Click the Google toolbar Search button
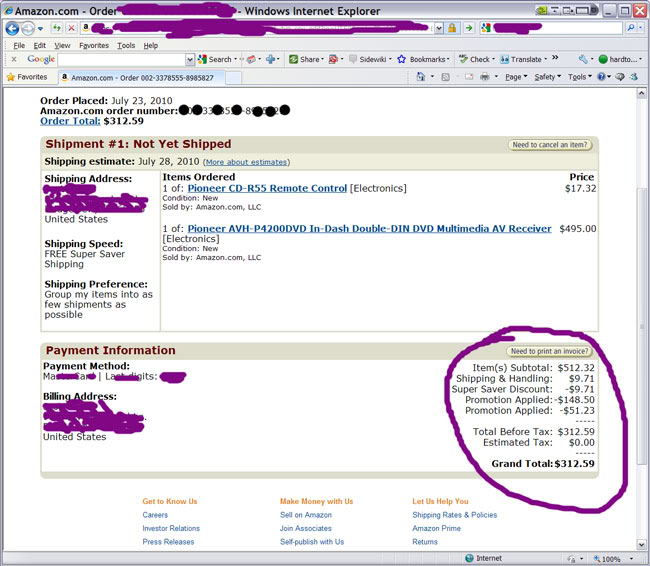This screenshot has height=566, width=650. point(215,59)
